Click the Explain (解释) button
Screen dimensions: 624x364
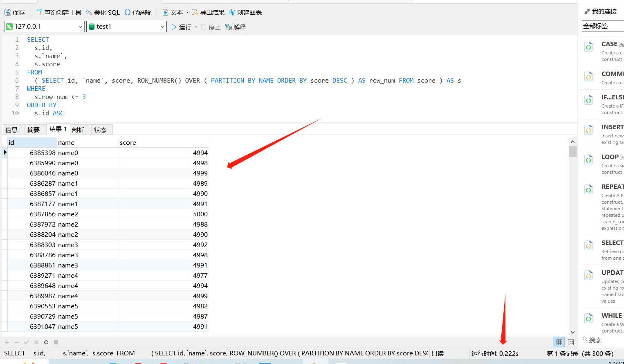click(236, 27)
